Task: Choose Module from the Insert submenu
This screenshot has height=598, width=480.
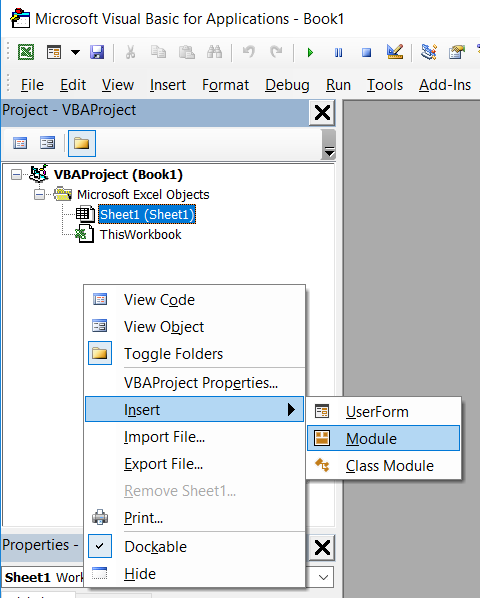Action: (x=384, y=438)
